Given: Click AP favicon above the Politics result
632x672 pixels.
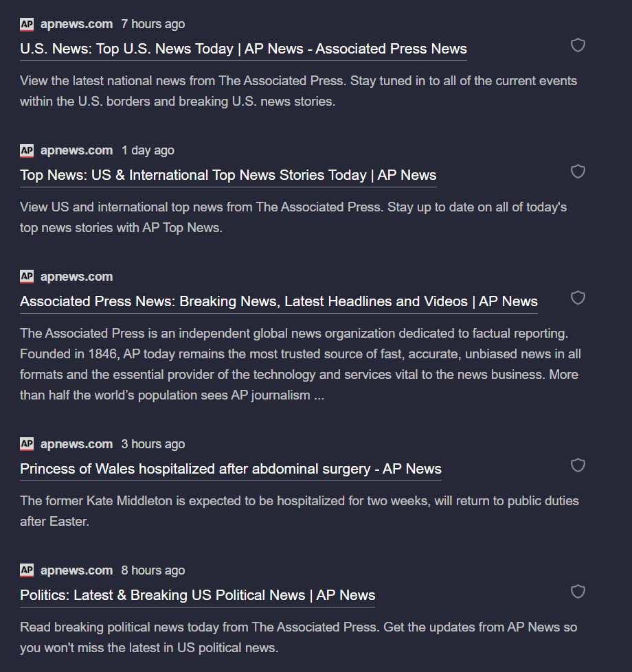Looking at the screenshot, I should tap(27, 571).
